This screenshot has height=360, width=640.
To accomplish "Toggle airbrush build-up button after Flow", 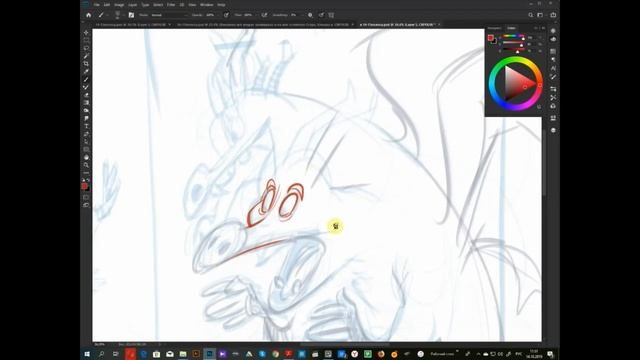I will [264, 15].
